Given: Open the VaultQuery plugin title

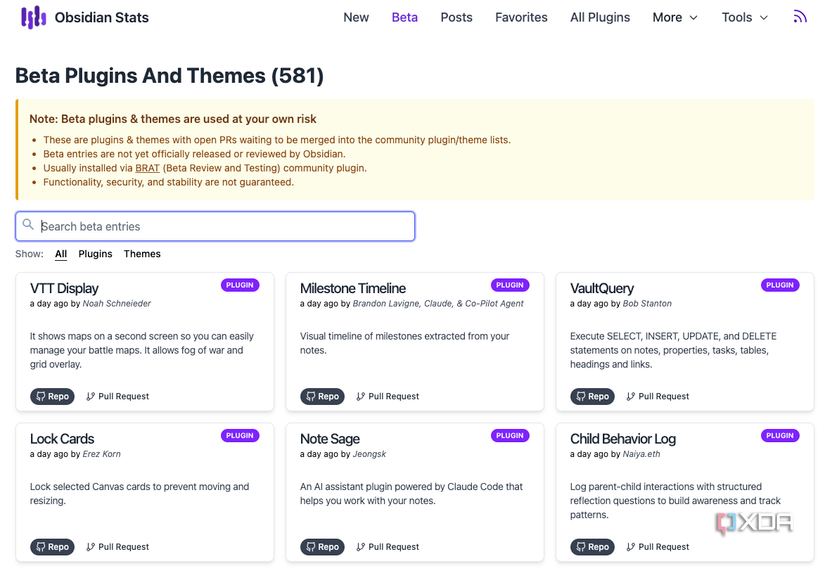Looking at the screenshot, I should (x=602, y=288).
